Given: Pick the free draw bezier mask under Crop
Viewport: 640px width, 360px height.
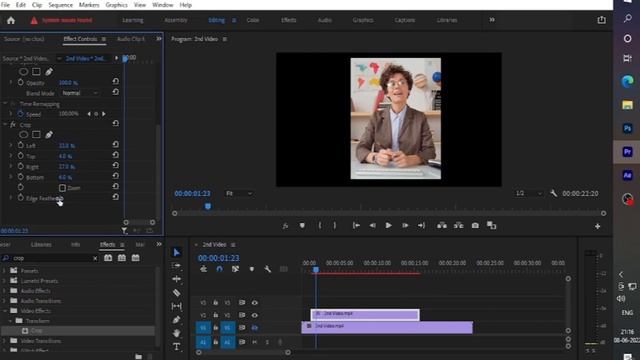Looking at the screenshot, I should pyautogui.click(x=49, y=134).
